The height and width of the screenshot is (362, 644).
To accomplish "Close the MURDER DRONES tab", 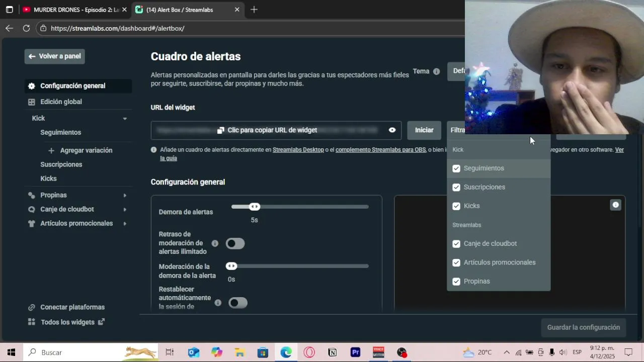I will [124, 10].
